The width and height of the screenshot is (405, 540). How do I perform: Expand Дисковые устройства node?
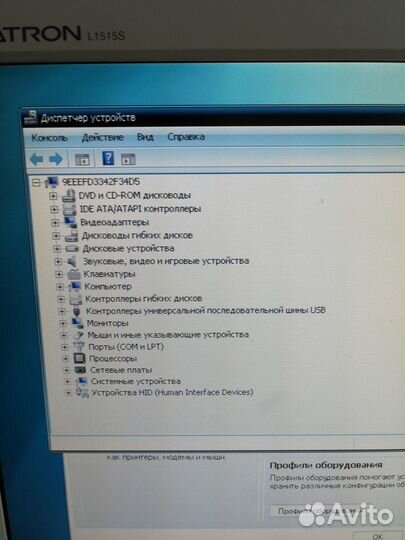point(57,249)
